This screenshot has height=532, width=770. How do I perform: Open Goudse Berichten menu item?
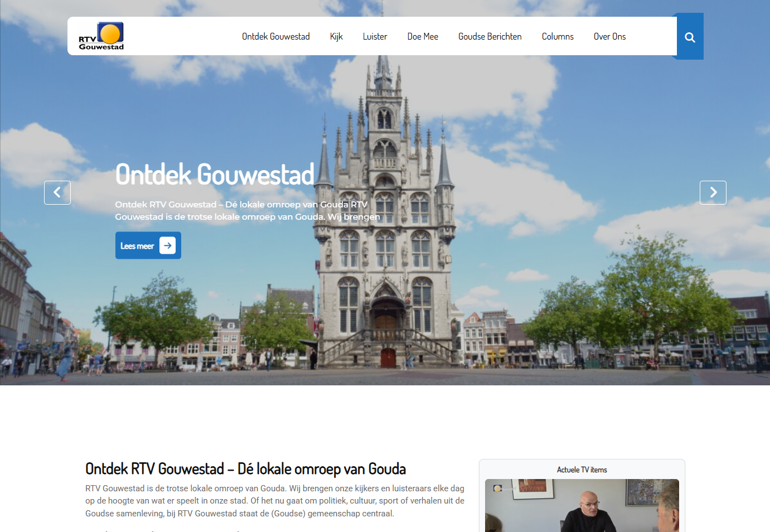click(x=490, y=36)
